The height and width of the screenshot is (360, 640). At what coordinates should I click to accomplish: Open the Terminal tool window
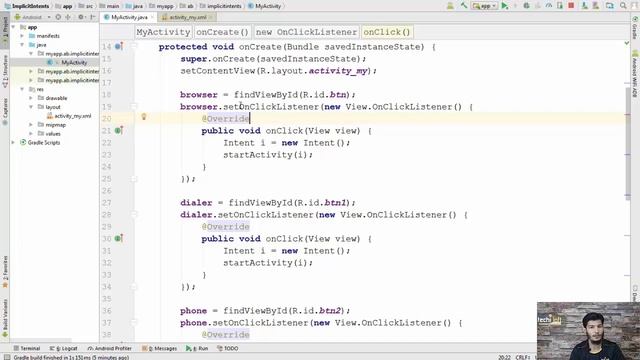coord(27,348)
